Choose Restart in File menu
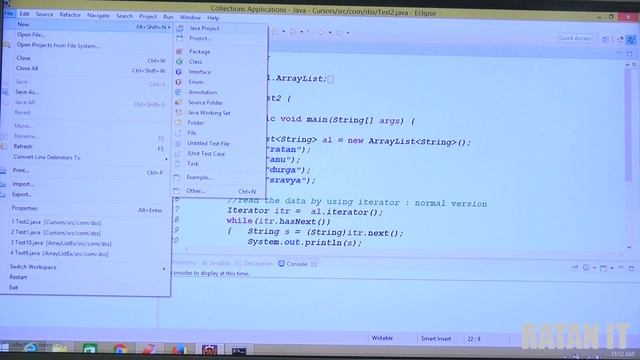 click(x=18, y=277)
